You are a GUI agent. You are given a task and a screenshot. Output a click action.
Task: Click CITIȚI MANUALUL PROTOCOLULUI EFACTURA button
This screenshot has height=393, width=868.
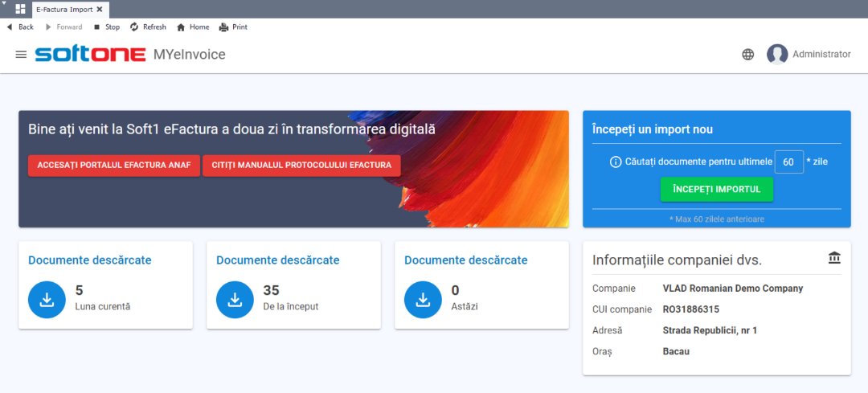tap(301, 166)
